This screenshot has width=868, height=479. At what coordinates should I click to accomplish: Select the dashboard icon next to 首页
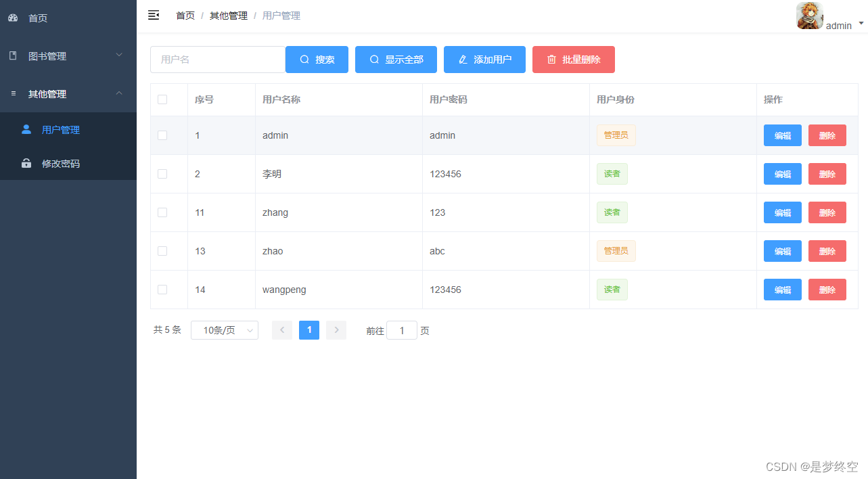click(14, 18)
